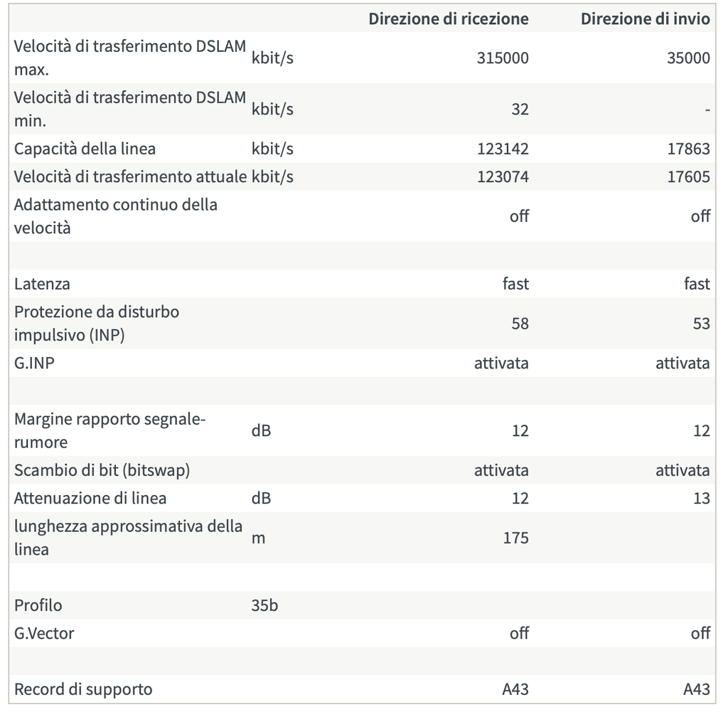Click the Capacità della linea row label
The width and height of the screenshot is (728, 717).
(x=85, y=149)
